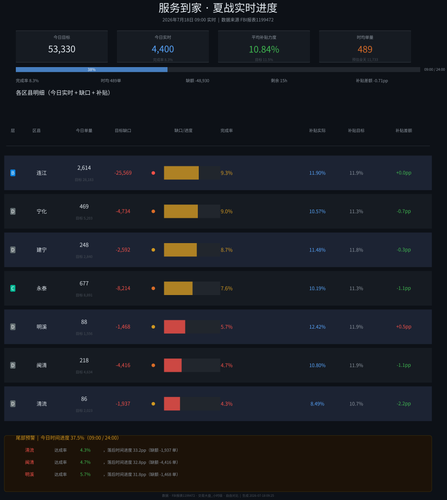Click the 服务到家 · 夏战实时进度 title
The width and height of the screenshot is (447, 500).
(218, 8)
